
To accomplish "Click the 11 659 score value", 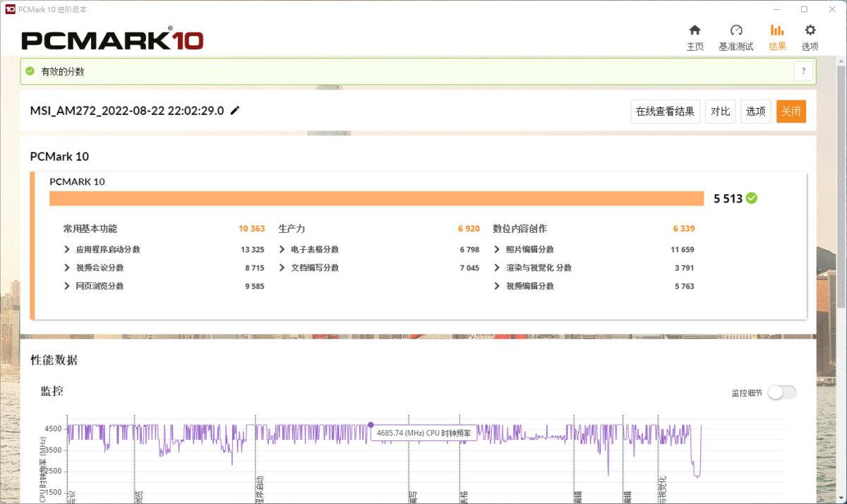I will pyautogui.click(x=683, y=249).
